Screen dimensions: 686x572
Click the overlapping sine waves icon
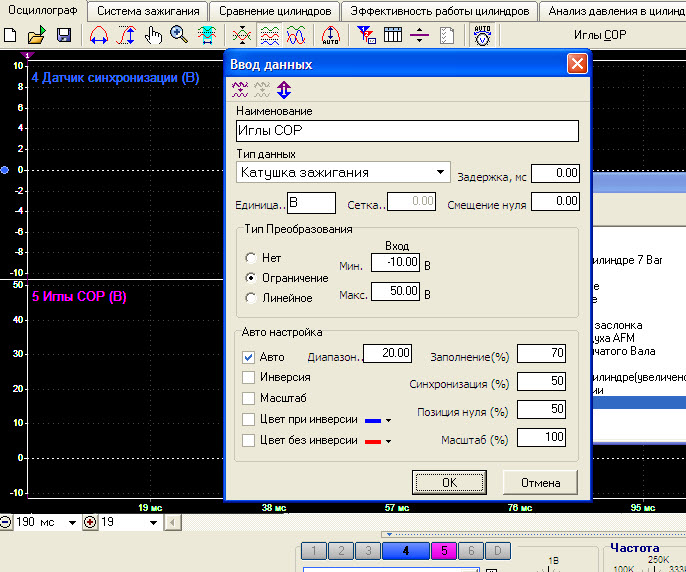click(296, 35)
